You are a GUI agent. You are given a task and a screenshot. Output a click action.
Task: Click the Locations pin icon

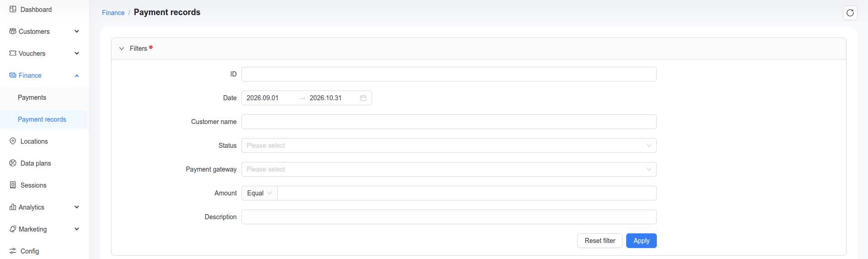[13, 141]
